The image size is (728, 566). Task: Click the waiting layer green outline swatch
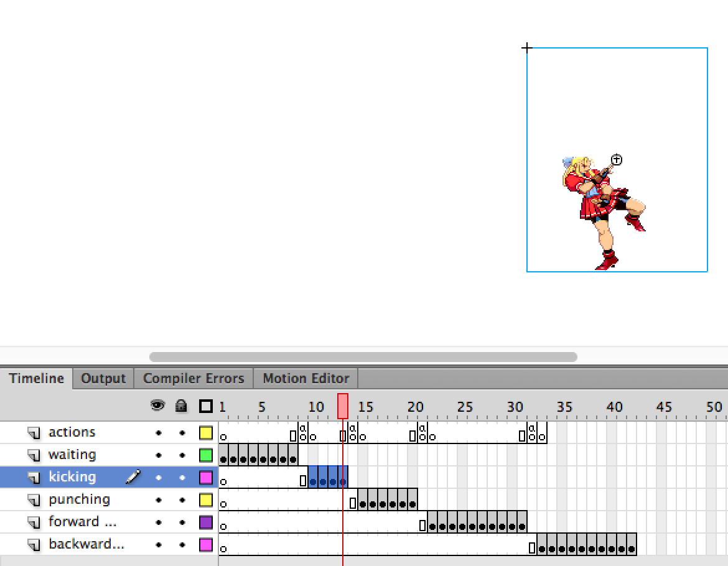[x=206, y=455]
